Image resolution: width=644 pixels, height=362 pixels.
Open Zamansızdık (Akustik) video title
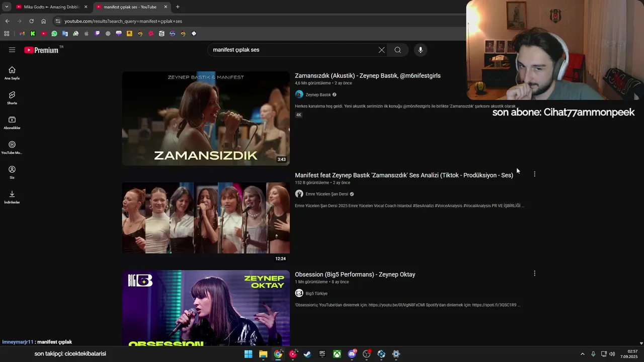click(x=368, y=75)
